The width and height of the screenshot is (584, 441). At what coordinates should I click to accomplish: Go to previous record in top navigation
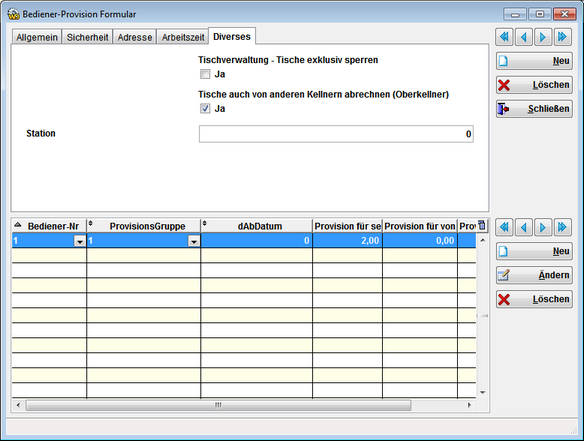524,37
